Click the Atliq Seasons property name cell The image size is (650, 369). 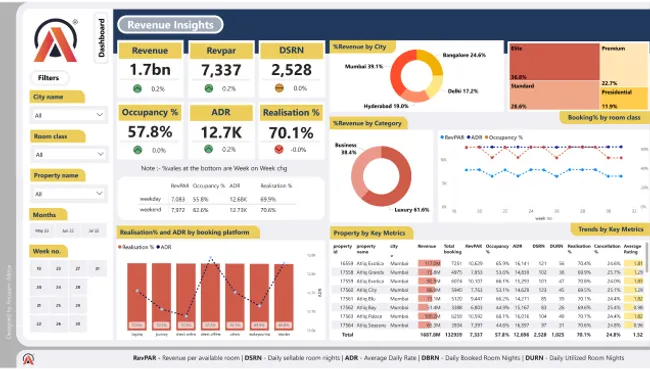point(371,325)
